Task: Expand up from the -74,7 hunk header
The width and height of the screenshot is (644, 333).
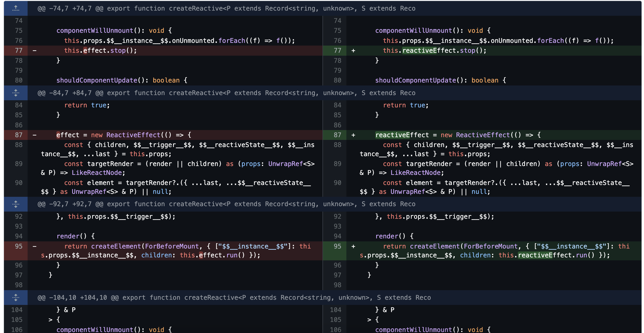Action: coord(16,8)
